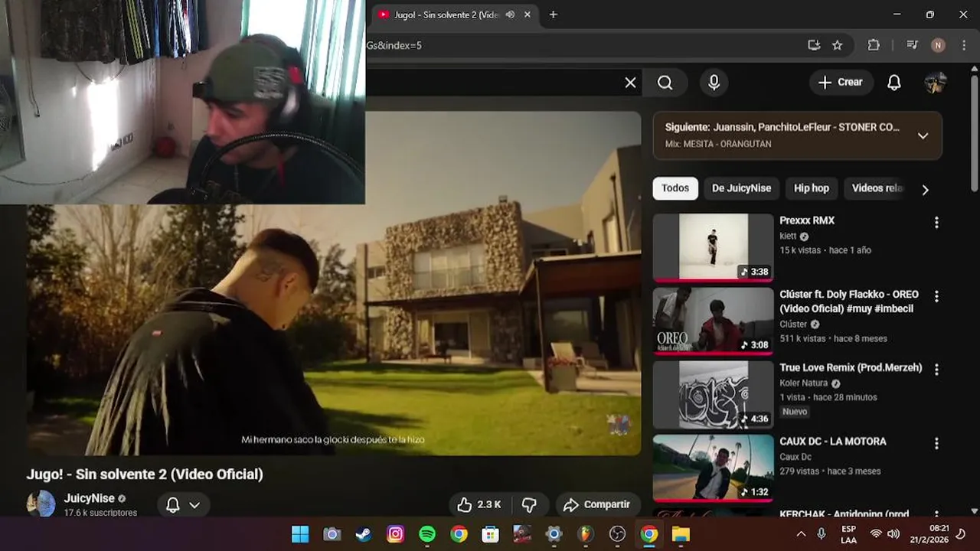Screen dimensions: 980x551
Task: Click the channel watermark in the video corner
Action: coord(619,424)
